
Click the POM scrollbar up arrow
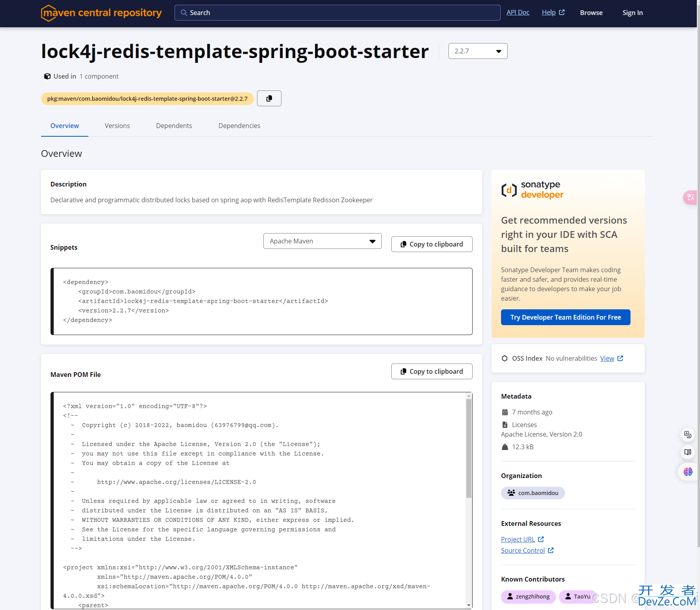point(469,396)
